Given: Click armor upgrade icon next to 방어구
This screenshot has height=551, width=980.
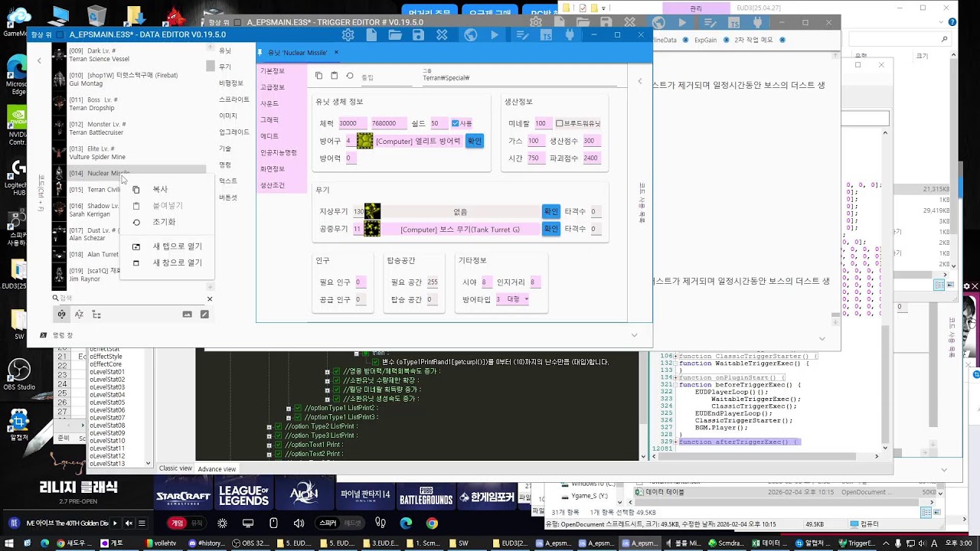Looking at the screenshot, I should (364, 141).
